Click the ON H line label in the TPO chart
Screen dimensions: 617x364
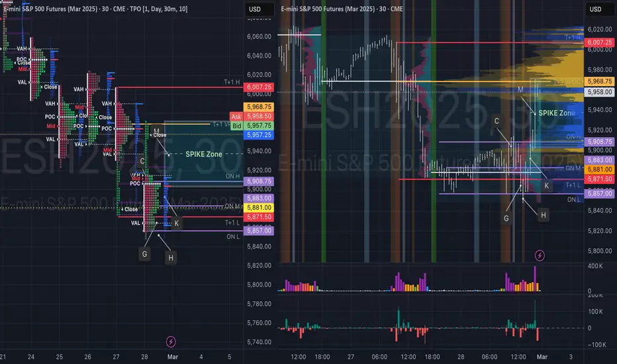232,176
